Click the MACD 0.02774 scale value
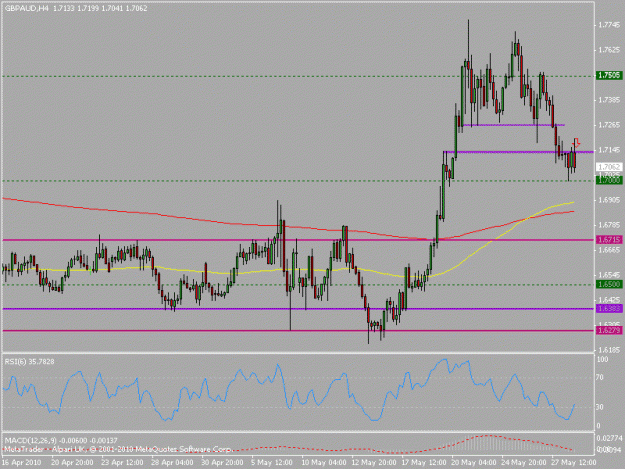The width and height of the screenshot is (625, 469). tap(610, 438)
